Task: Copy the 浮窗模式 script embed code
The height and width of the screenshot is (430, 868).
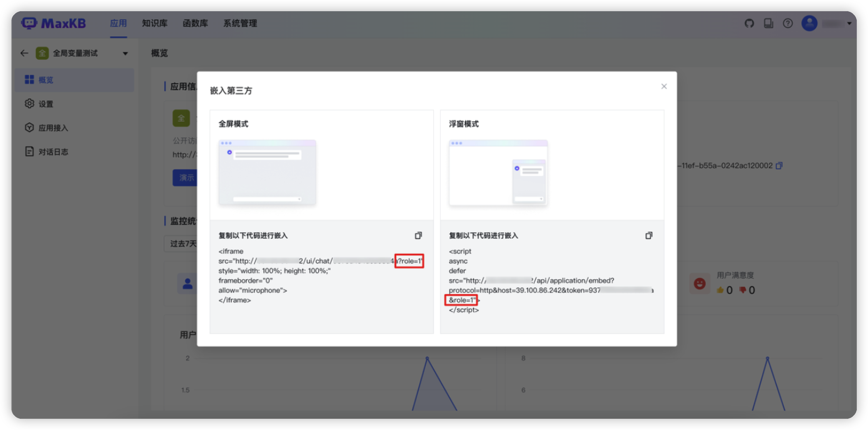Action: click(648, 235)
